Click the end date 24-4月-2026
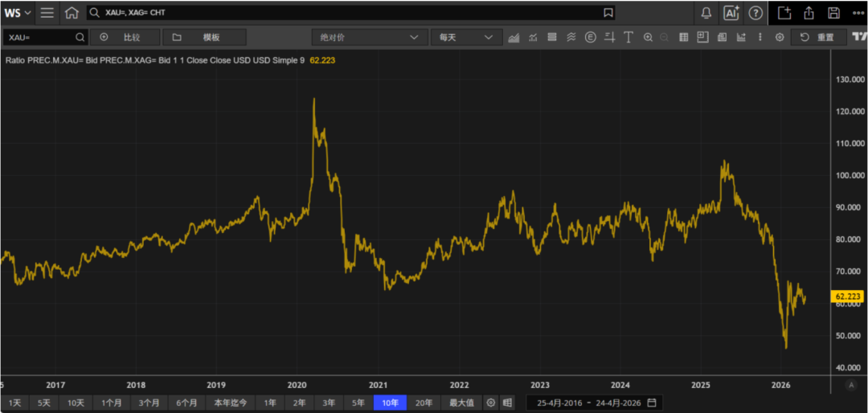Image resolution: width=868 pixels, height=413 pixels. [x=617, y=403]
